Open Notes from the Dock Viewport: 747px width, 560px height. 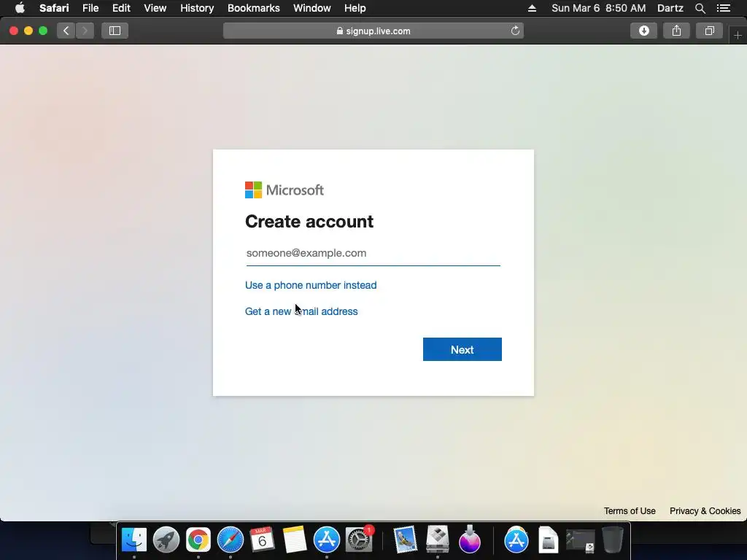click(x=295, y=540)
